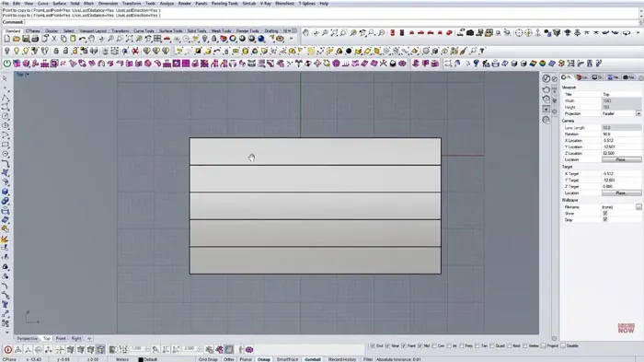
Task: Toggle the wallpaper Show checkbox
Action: click(605, 214)
